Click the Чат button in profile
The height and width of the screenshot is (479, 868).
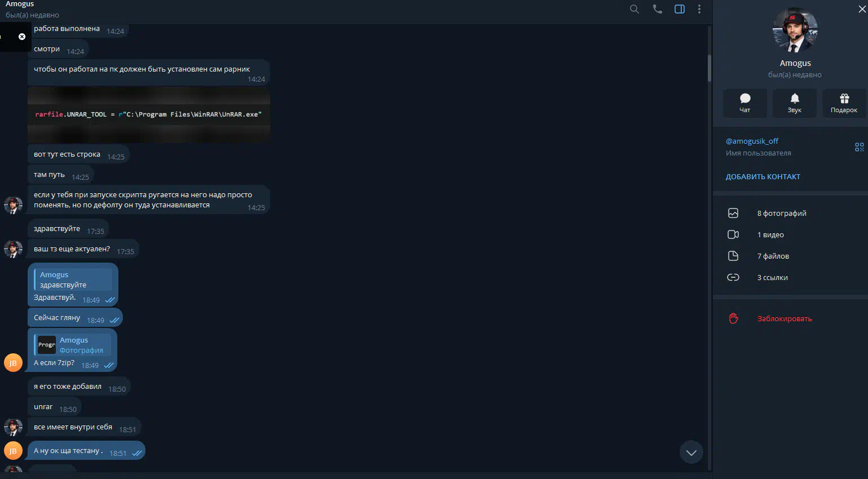click(745, 103)
